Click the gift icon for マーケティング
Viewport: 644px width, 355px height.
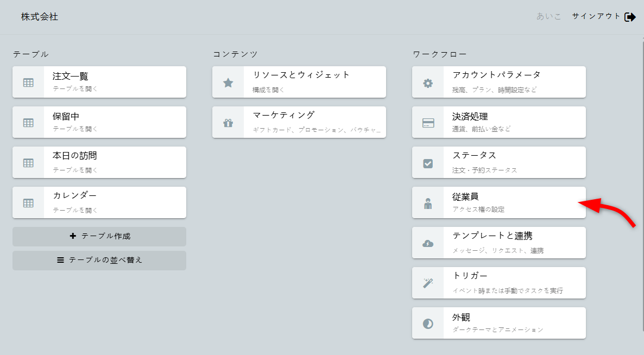[x=228, y=123]
